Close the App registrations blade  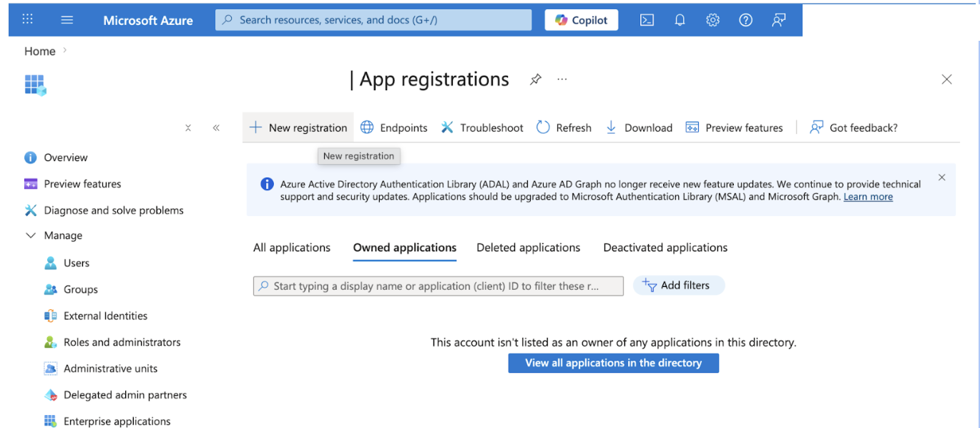[947, 79]
